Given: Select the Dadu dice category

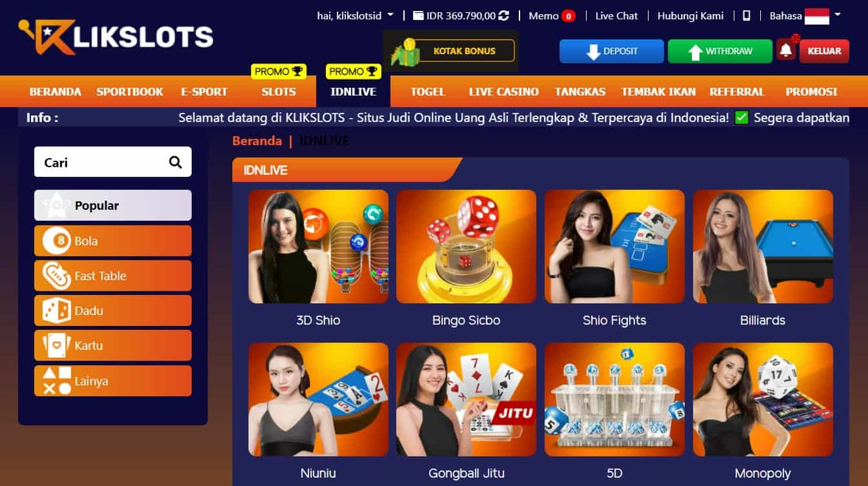Looking at the screenshot, I should [113, 310].
